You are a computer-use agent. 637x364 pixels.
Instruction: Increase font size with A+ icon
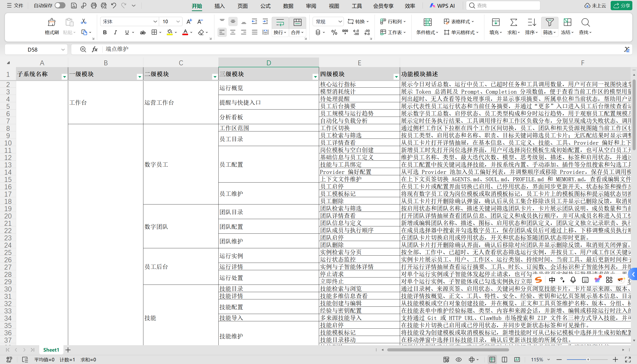[189, 21]
